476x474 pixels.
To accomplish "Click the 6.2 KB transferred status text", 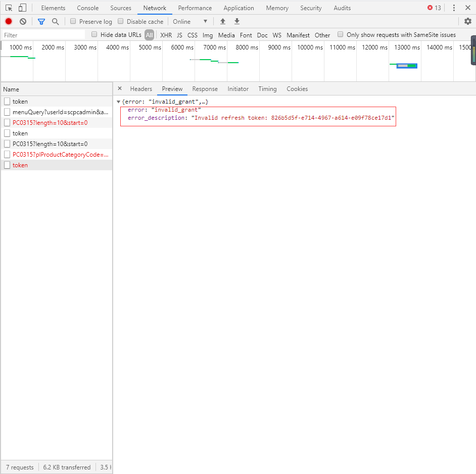I will tap(67, 467).
